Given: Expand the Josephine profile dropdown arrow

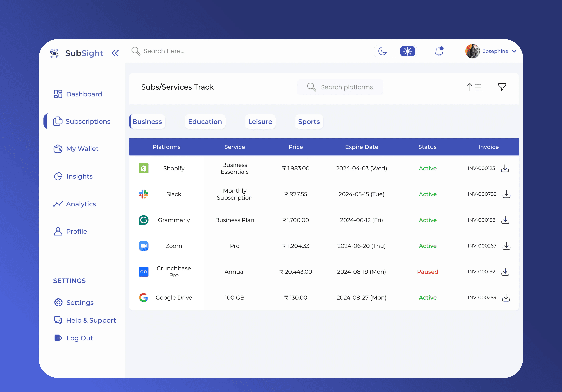Looking at the screenshot, I should pyautogui.click(x=514, y=51).
